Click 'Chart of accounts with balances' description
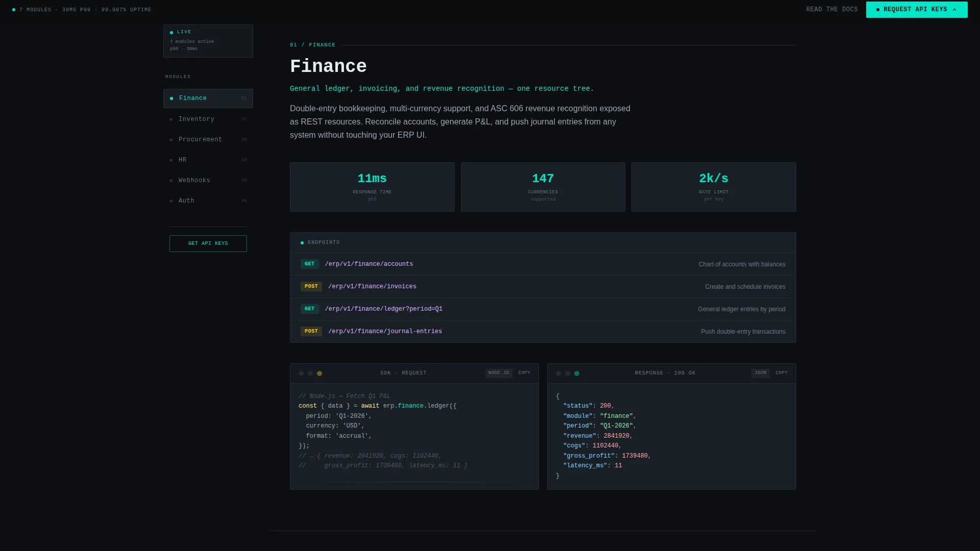 pos(742,264)
